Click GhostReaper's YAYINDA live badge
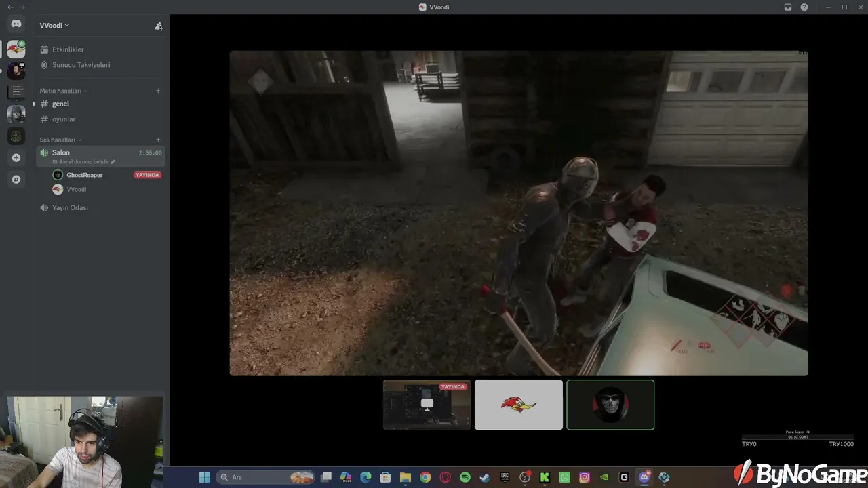 [147, 175]
